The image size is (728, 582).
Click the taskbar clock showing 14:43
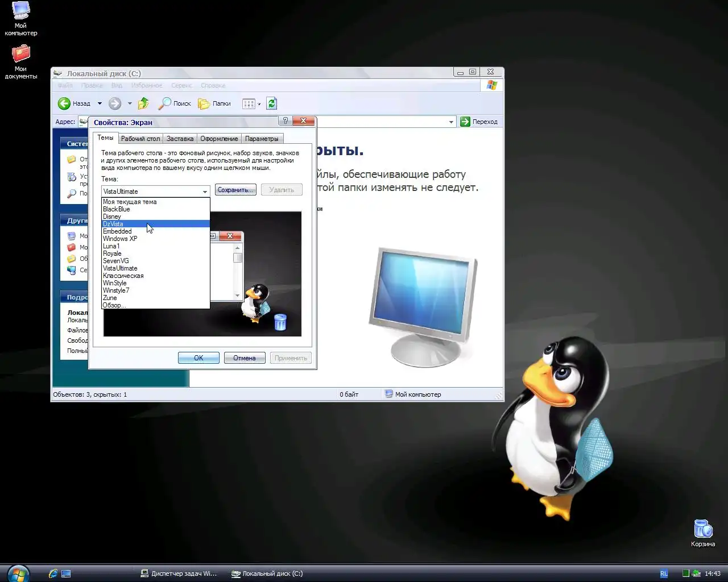click(713, 573)
